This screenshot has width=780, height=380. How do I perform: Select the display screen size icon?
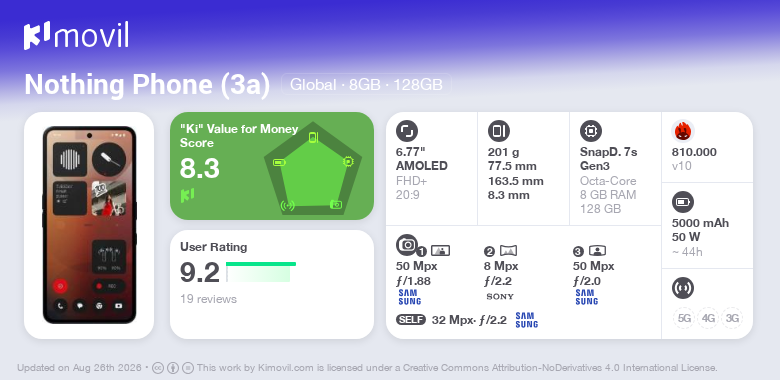pyautogui.click(x=407, y=131)
